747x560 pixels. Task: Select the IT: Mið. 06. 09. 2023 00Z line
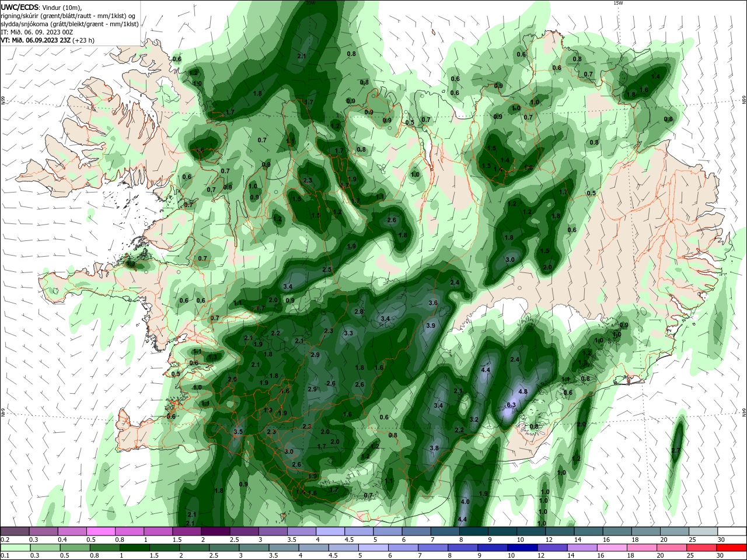(36, 32)
